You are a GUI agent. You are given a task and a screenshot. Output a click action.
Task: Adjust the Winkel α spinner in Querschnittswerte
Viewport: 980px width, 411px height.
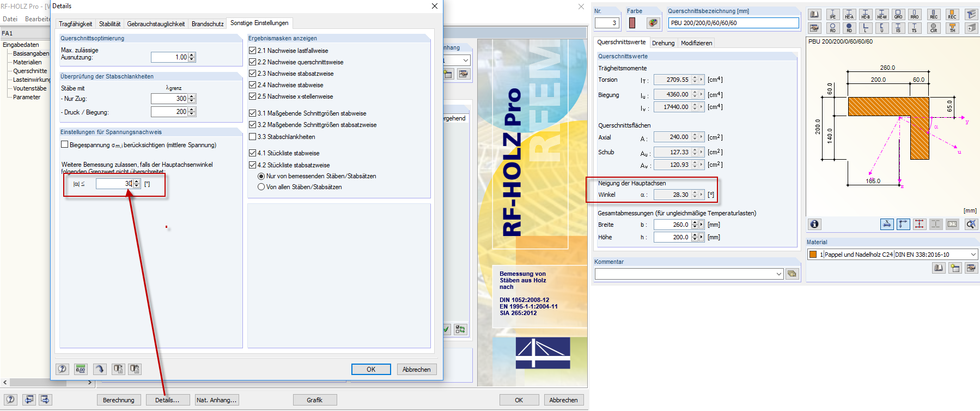click(695, 195)
